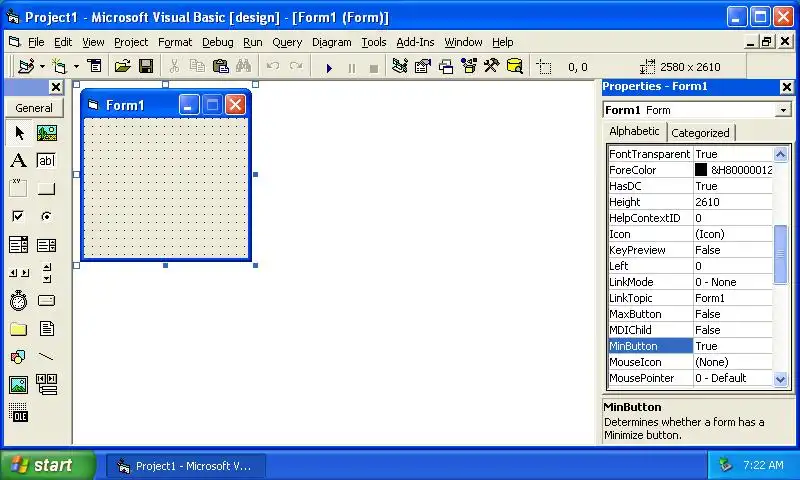Select the DirListBox folder tool
Screen dimensions: 800x480
pyautogui.click(x=19, y=329)
